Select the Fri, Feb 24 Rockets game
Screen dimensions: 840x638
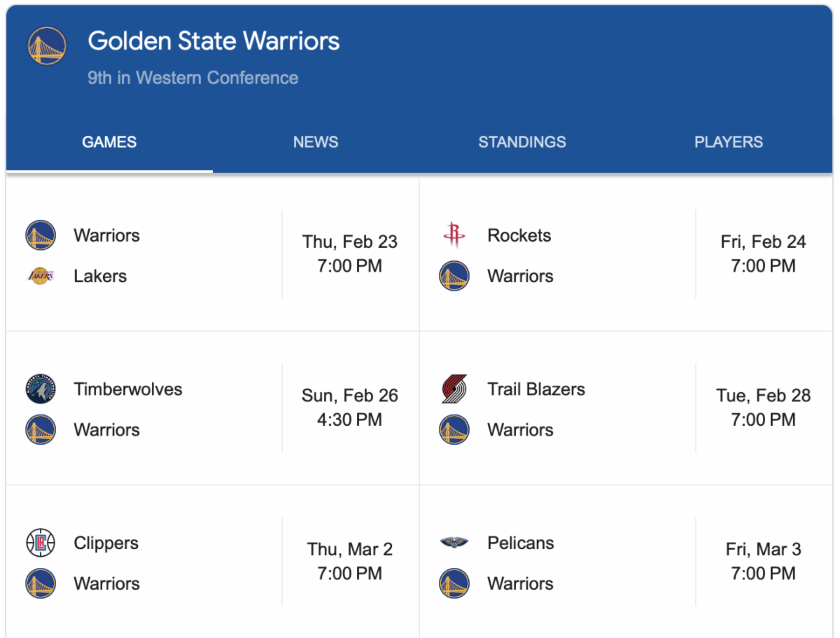coord(763,254)
